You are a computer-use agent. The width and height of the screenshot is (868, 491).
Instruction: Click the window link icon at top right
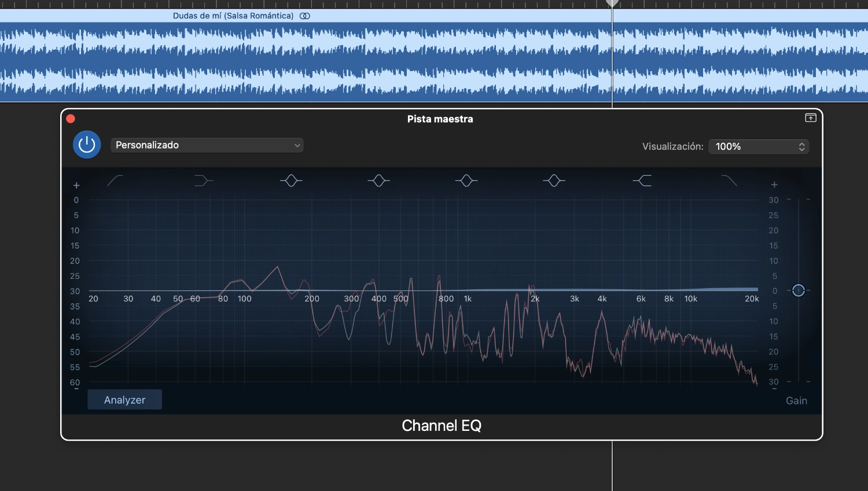tap(811, 118)
